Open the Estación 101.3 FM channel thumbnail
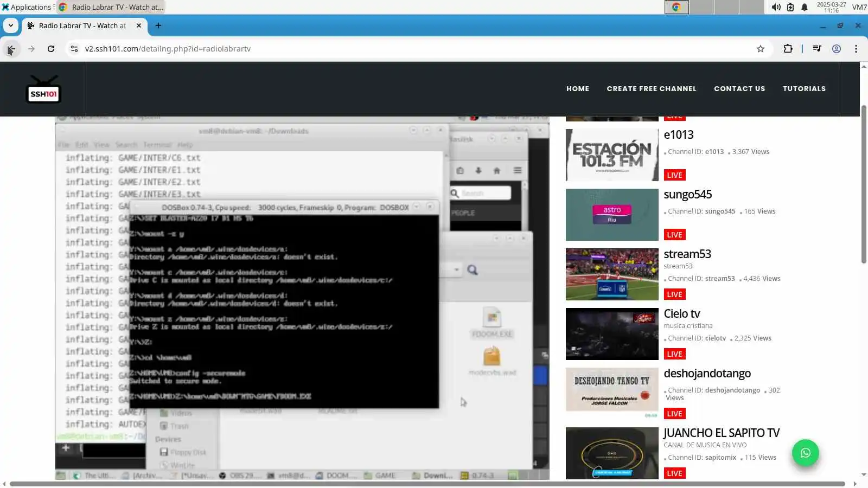 pos(612,155)
